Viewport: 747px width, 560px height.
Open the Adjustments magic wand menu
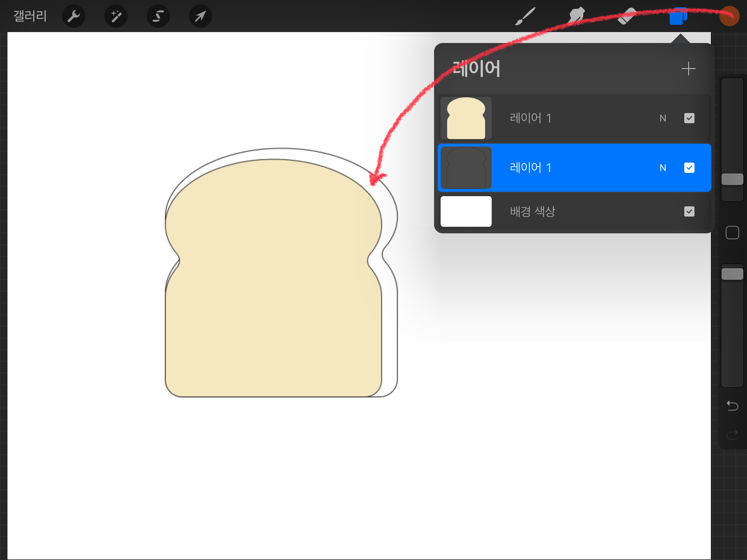point(116,16)
